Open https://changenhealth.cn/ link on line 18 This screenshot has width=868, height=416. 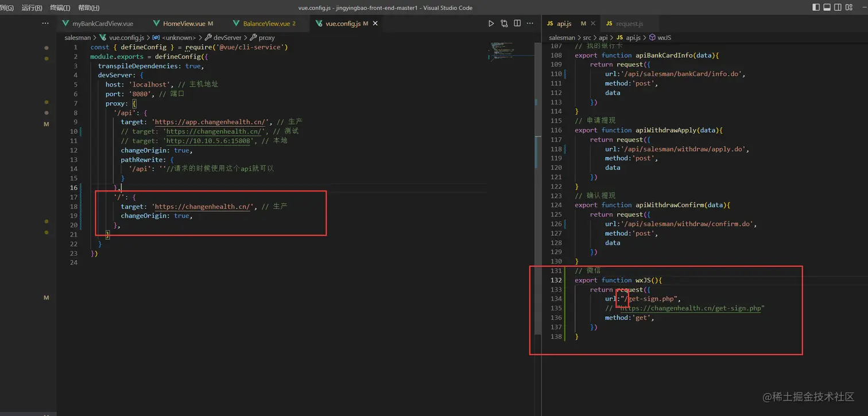[x=202, y=206]
